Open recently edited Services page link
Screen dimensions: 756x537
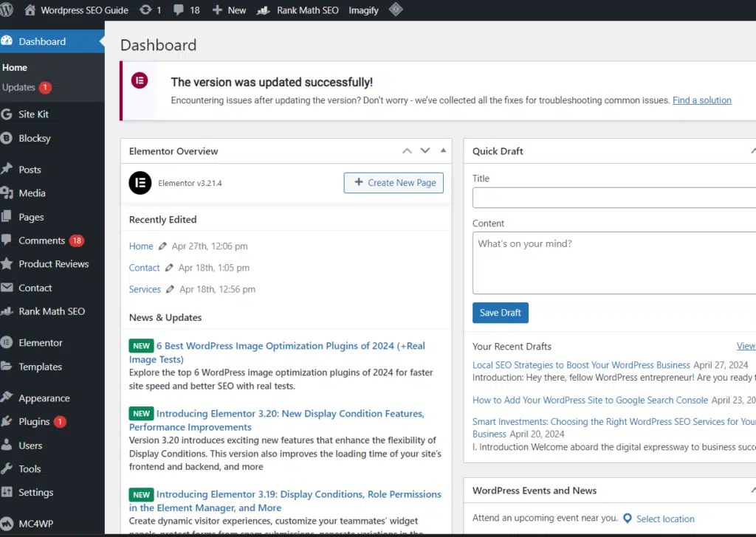[145, 289]
